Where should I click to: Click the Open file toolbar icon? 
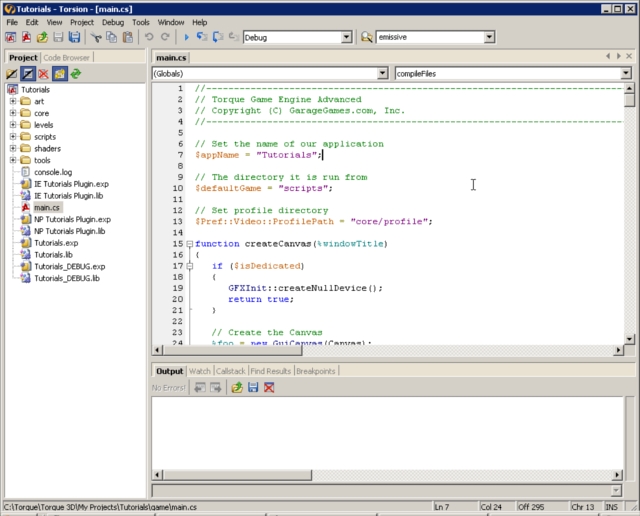click(x=42, y=37)
